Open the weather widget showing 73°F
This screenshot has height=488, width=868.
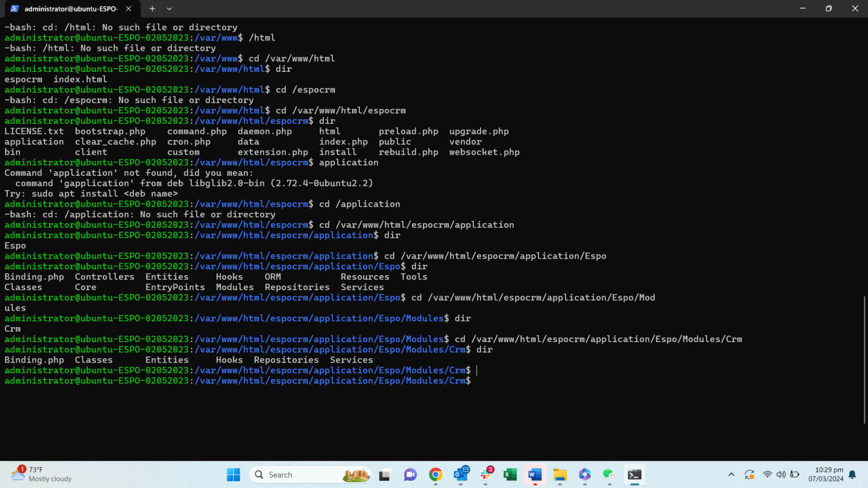click(41, 474)
